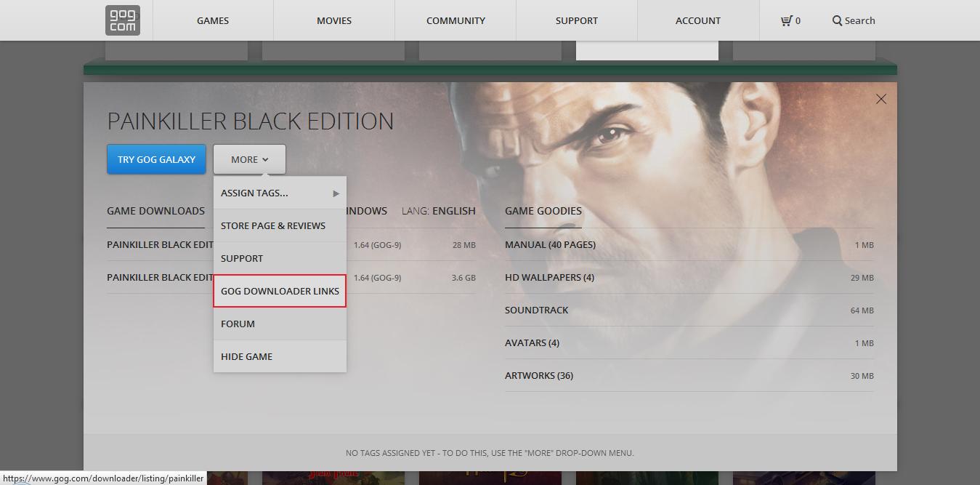
Task: Click the Game Downloads section heading
Action: [155, 211]
